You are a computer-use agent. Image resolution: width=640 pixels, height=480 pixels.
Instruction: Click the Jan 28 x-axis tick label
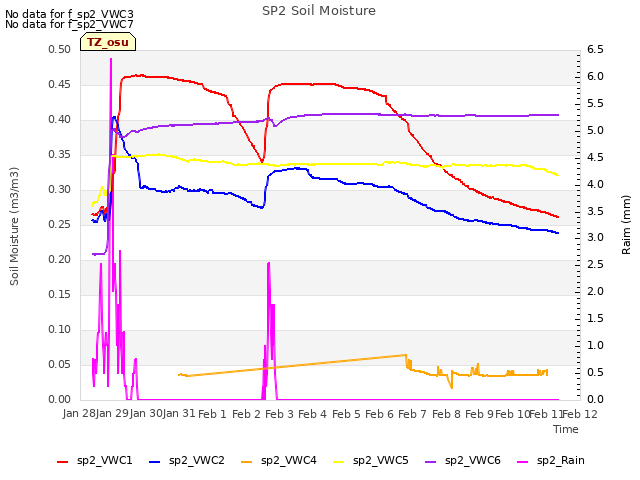click(x=79, y=413)
